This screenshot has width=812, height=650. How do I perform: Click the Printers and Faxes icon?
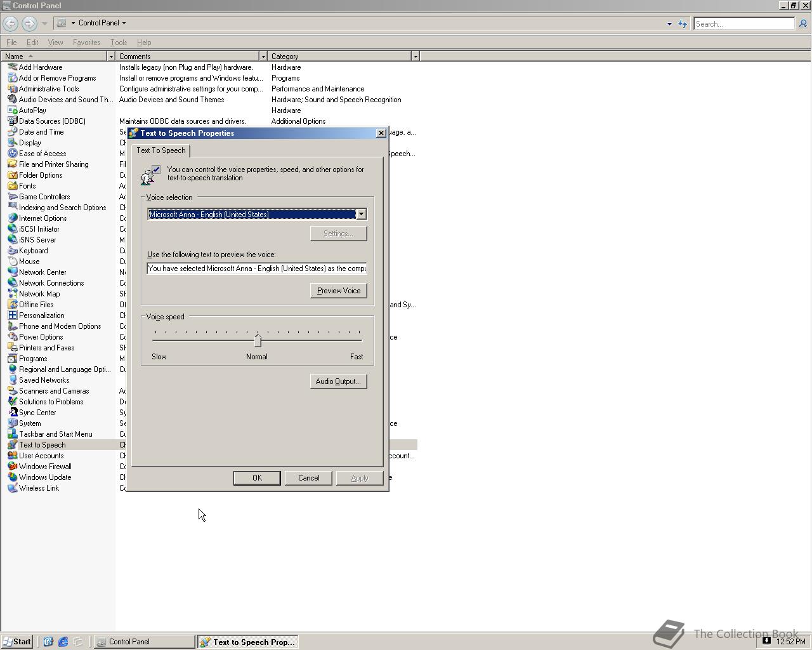click(x=12, y=348)
